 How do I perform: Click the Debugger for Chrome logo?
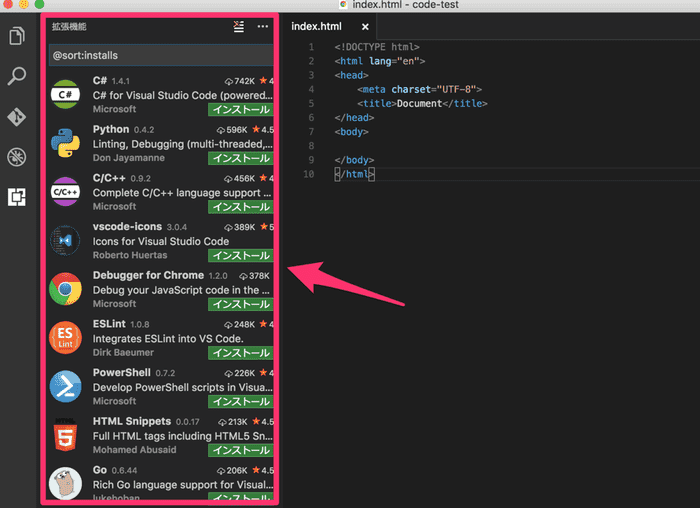[66, 289]
